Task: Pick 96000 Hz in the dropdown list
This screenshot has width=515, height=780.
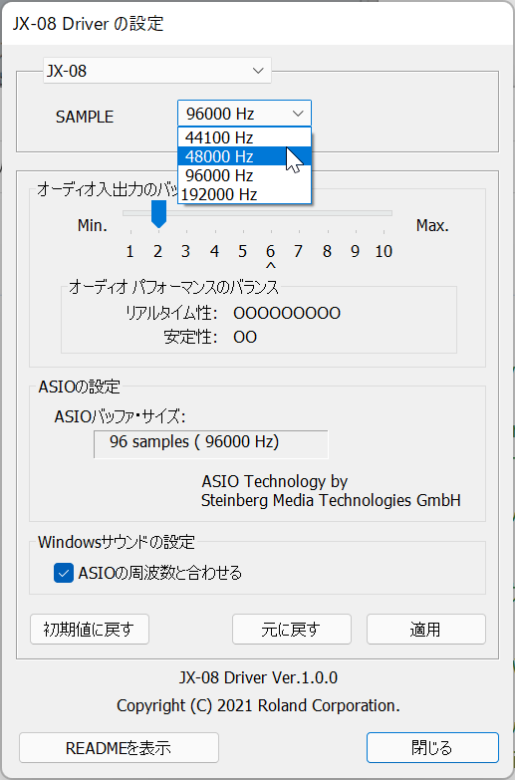Action: coord(244,175)
